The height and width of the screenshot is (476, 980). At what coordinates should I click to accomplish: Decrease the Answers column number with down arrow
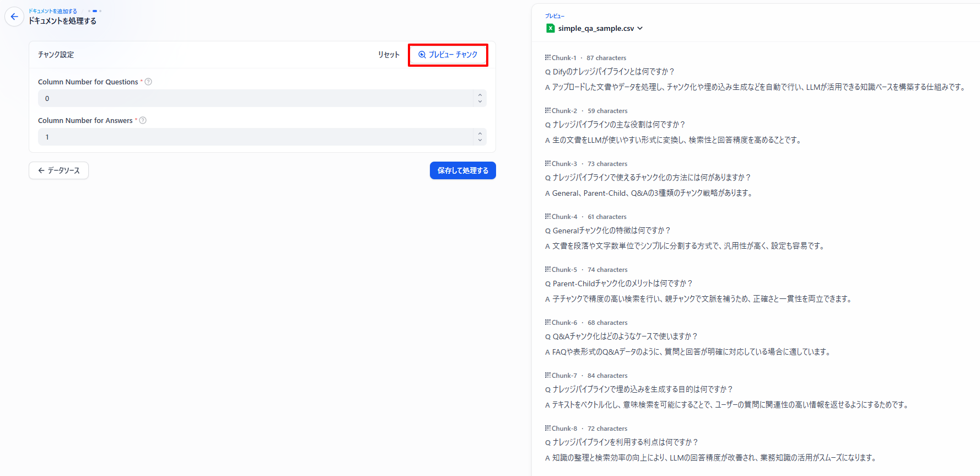click(x=480, y=140)
